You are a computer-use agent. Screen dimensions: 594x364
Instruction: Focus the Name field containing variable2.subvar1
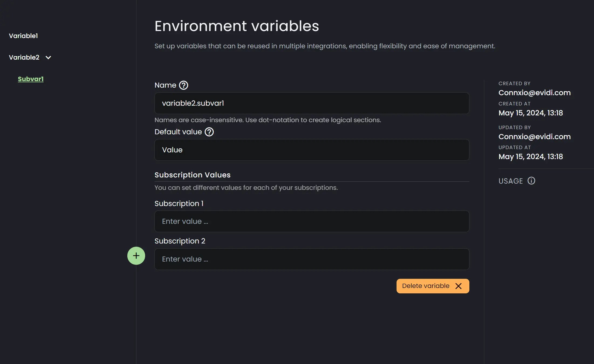[x=312, y=103]
